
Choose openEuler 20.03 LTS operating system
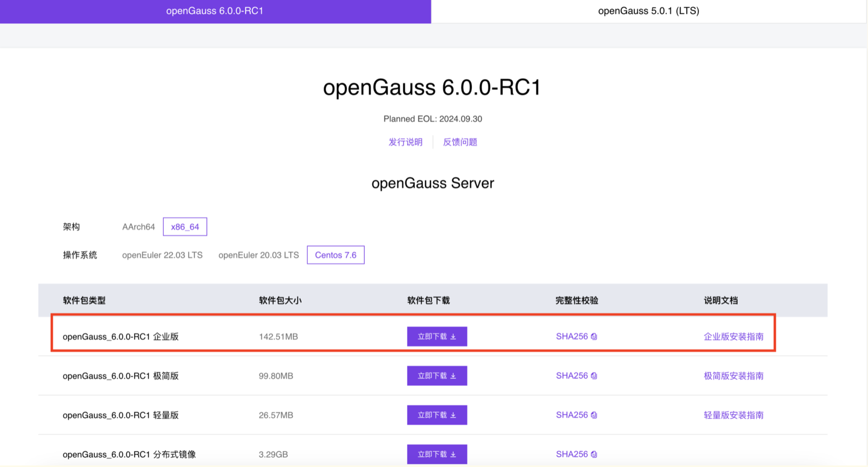259,255
